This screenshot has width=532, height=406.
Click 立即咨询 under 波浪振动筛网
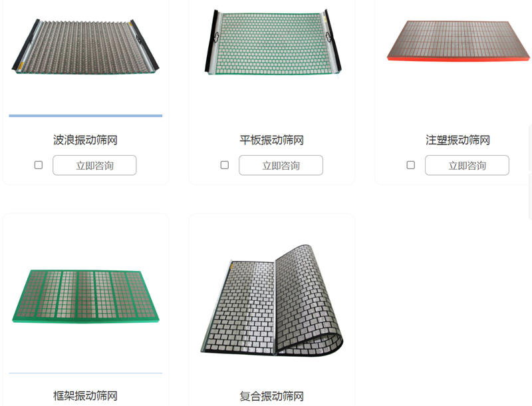(x=94, y=165)
